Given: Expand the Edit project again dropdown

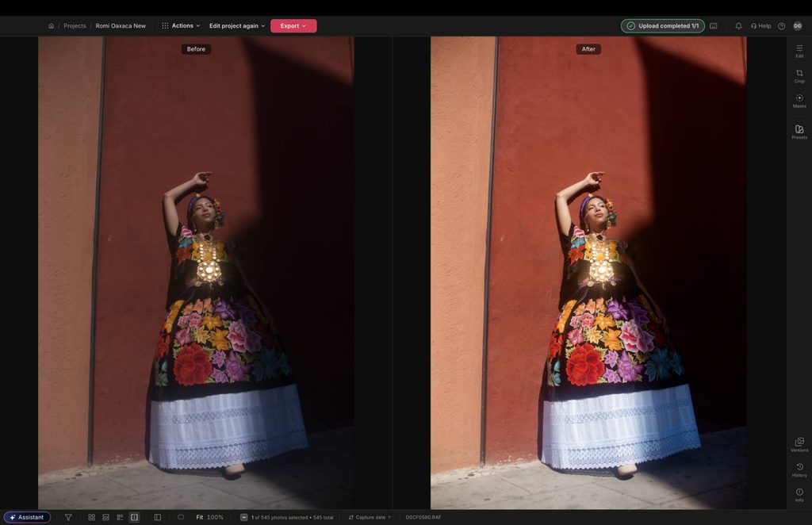Looking at the screenshot, I should 236,26.
